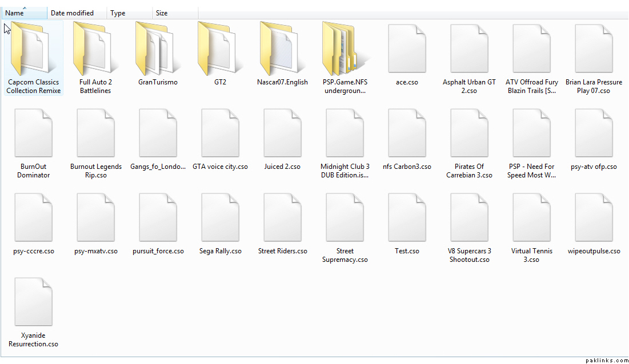629x364 pixels.
Task: Select the Juiced 2.cso file icon
Action: (x=282, y=132)
